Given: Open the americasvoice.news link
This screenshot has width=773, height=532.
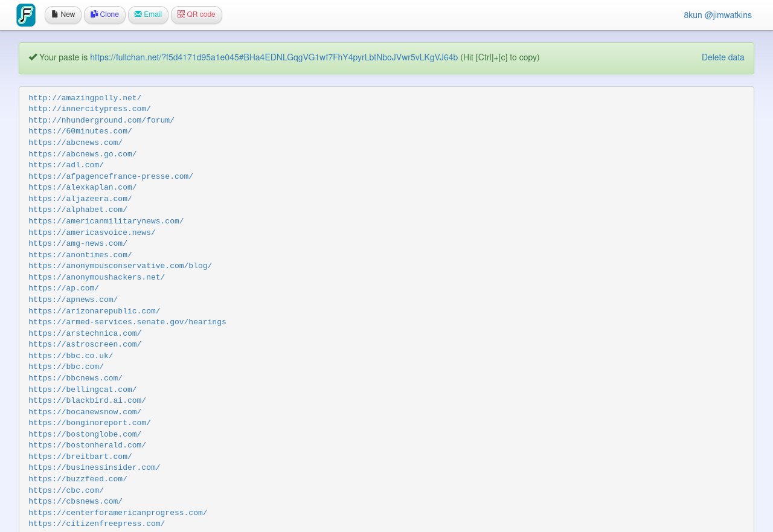Looking at the screenshot, I should (x=92, y=232).
